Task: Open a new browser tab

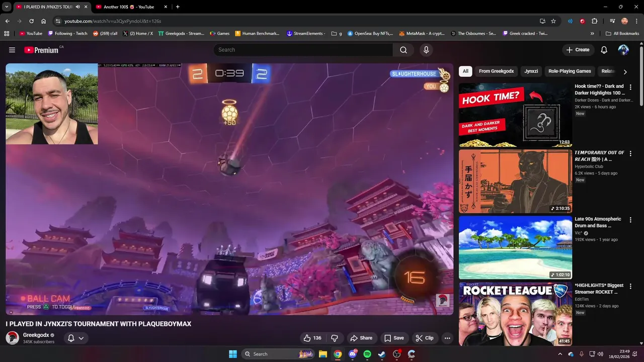Action: [x=178, y=7]
